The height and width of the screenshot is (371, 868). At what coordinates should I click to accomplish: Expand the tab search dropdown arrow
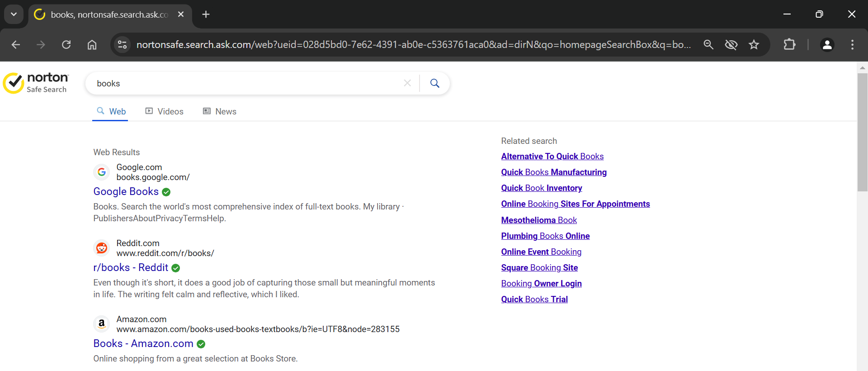[14, 14]
